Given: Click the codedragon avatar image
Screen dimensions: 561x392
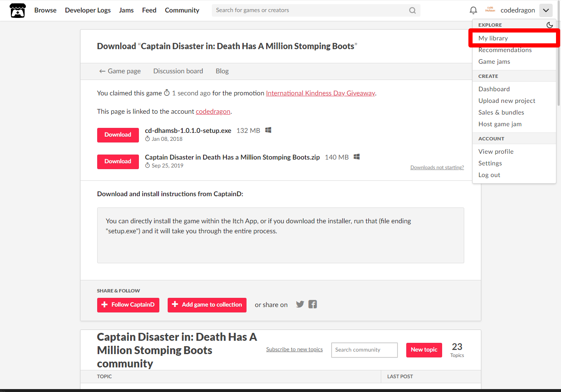Looking at the screenshot, I should click(490, 10).
